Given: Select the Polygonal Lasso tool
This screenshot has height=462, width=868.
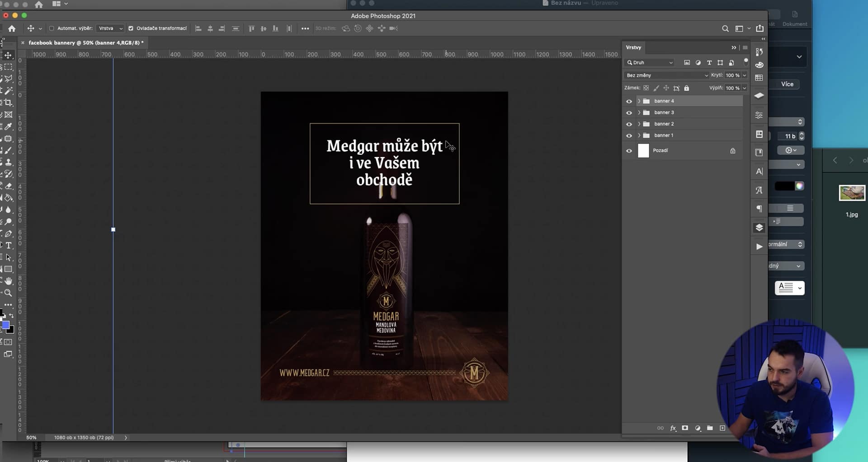Looking at the screenshot, I should [x=8, y=79].
